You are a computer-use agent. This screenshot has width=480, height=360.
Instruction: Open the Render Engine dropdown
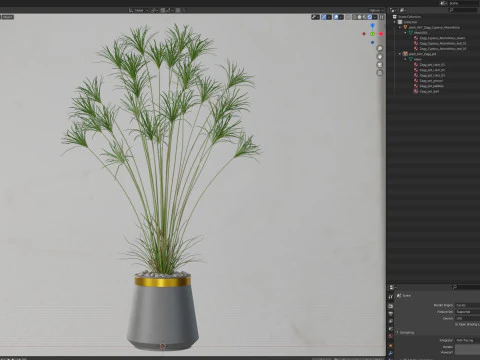click(x=468, y=305)
